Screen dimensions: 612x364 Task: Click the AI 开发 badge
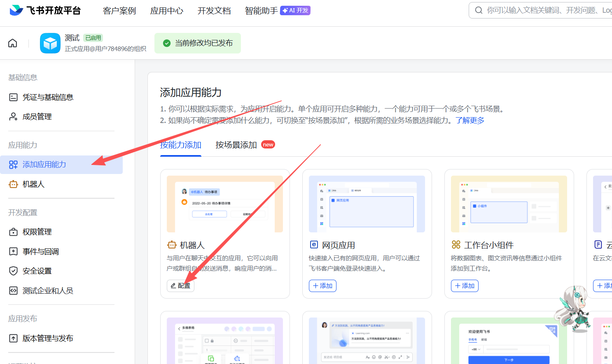tap(295, 11)
